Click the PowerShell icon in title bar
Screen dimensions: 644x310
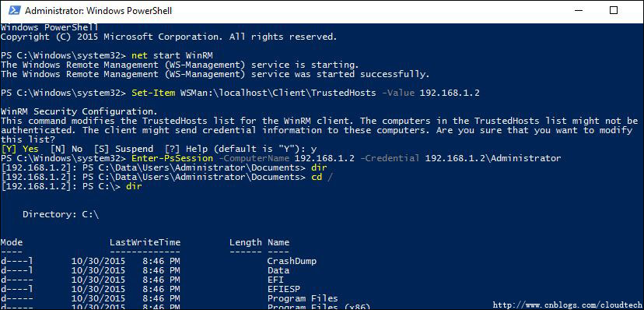pos(15,11)
